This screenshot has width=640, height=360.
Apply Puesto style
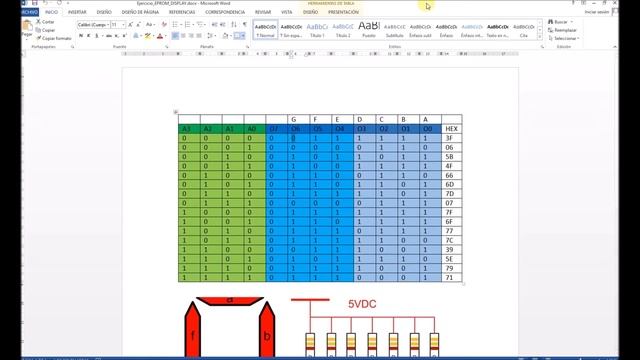click(369, 29)
